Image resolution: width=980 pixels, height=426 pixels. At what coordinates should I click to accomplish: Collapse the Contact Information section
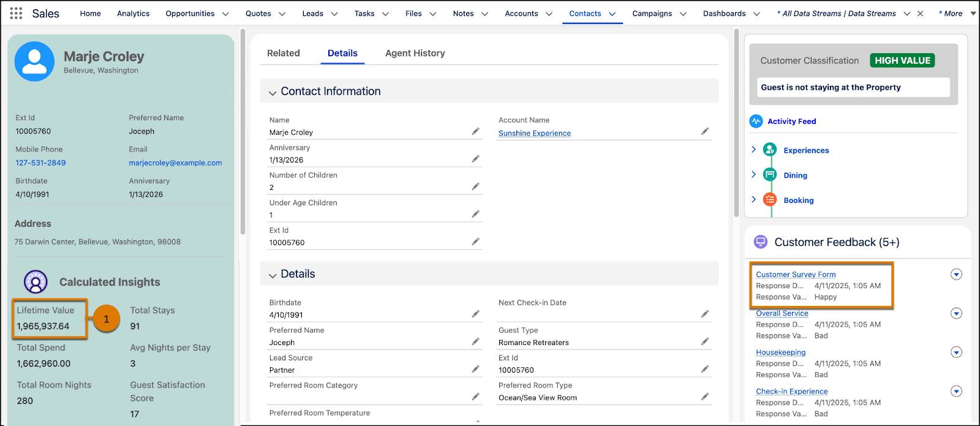coord(273,93)
